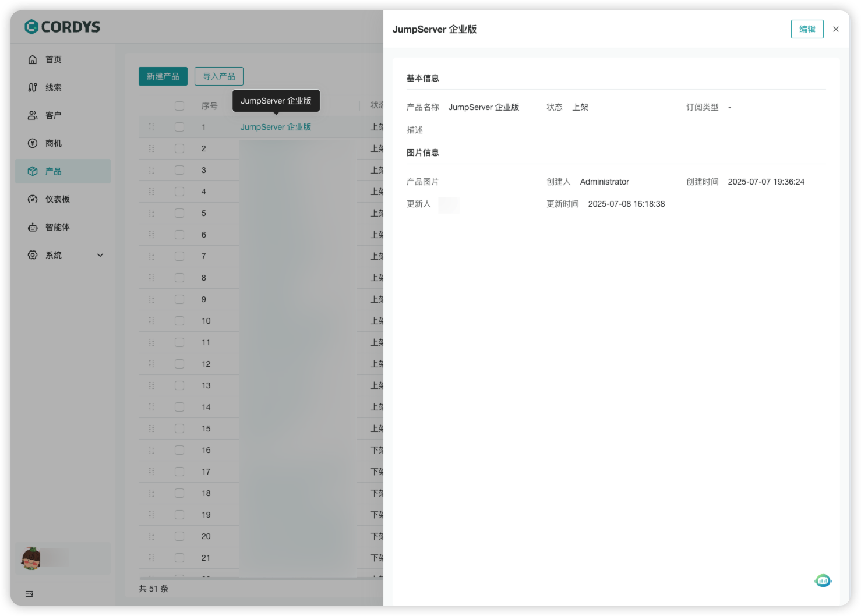Select the 智能体 agent icon

(33, 226)
